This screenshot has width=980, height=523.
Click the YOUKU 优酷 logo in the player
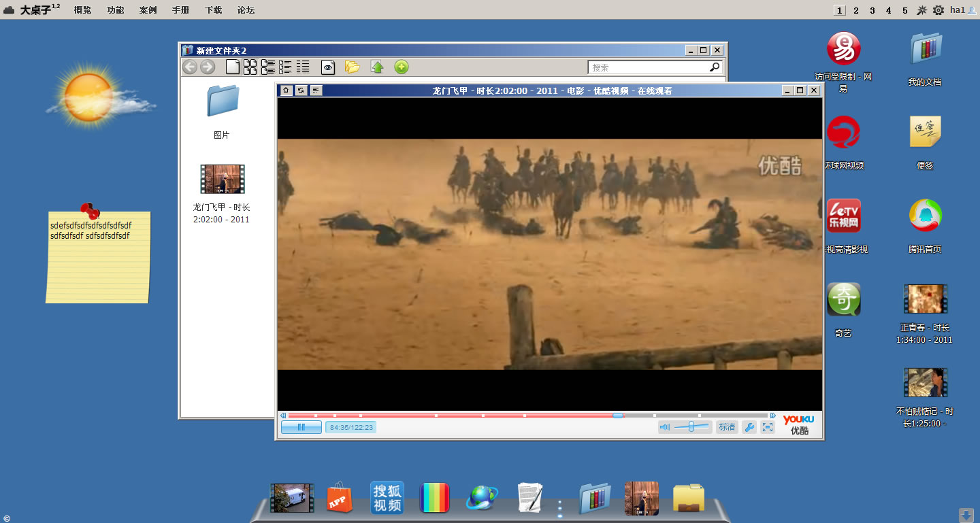click(798, 424)
